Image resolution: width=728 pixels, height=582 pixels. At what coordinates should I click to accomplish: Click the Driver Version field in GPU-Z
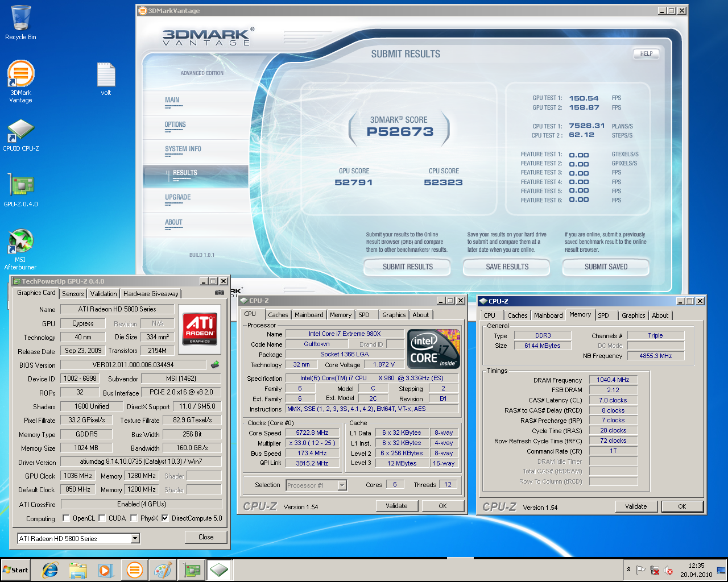[141, 462]
